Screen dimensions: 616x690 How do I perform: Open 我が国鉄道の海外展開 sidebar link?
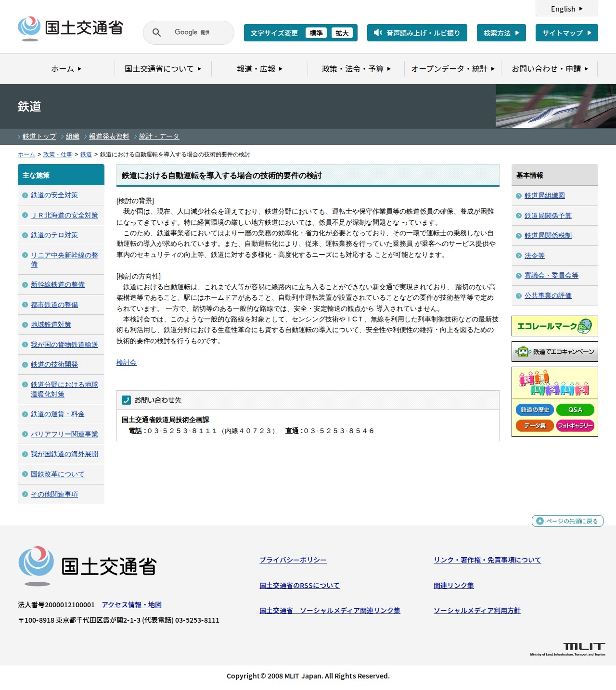click(x=64, y=454)
